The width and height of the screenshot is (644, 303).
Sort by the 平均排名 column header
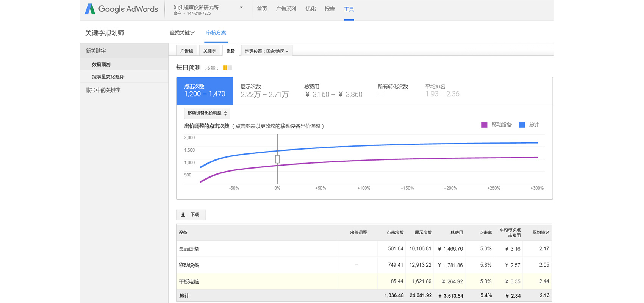click(x=541, y=233)
